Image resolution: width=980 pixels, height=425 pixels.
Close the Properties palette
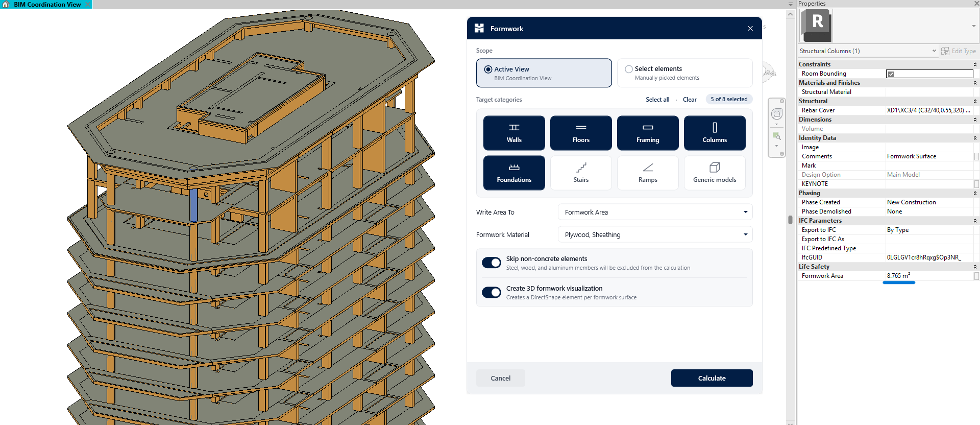(x=976, y=4)
